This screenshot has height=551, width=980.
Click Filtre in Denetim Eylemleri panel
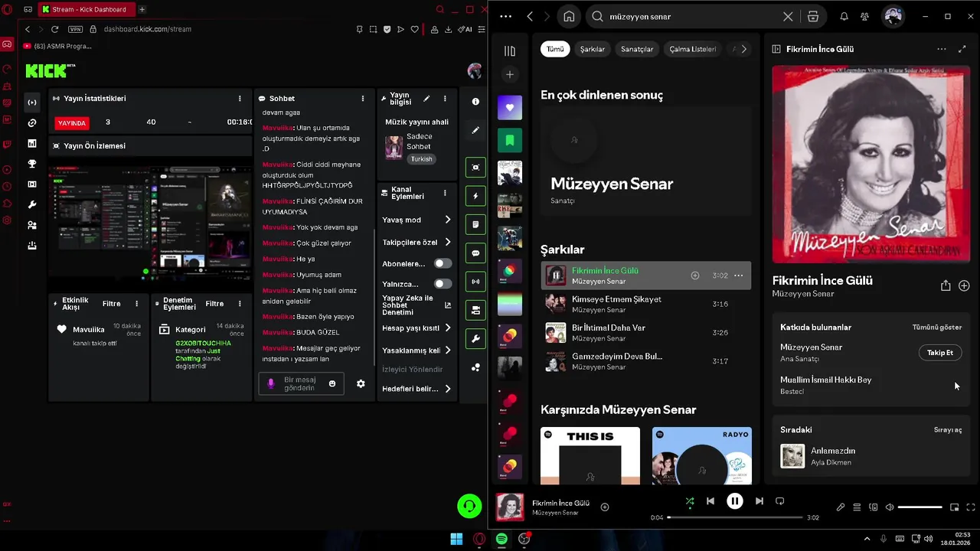tap(214, 304)
